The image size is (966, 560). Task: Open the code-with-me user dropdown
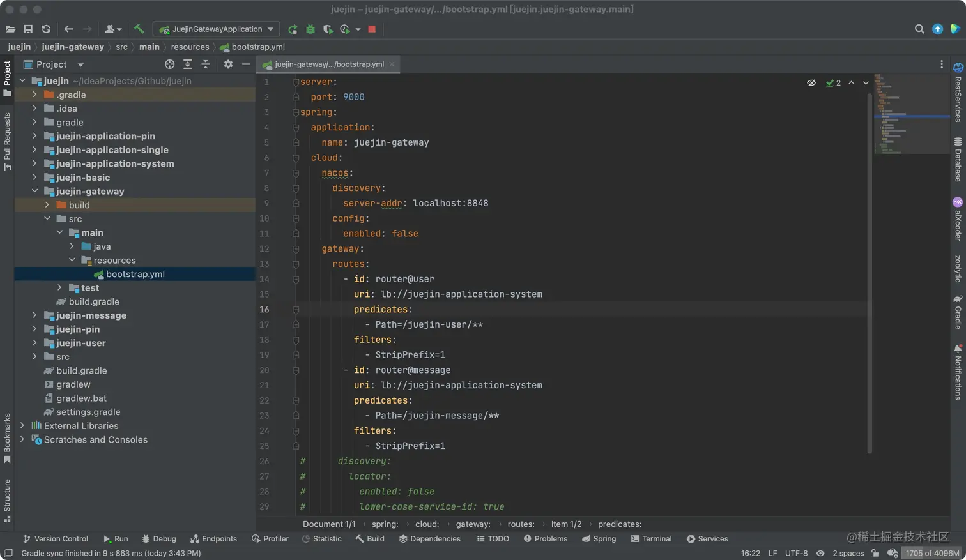coord(113,29)
